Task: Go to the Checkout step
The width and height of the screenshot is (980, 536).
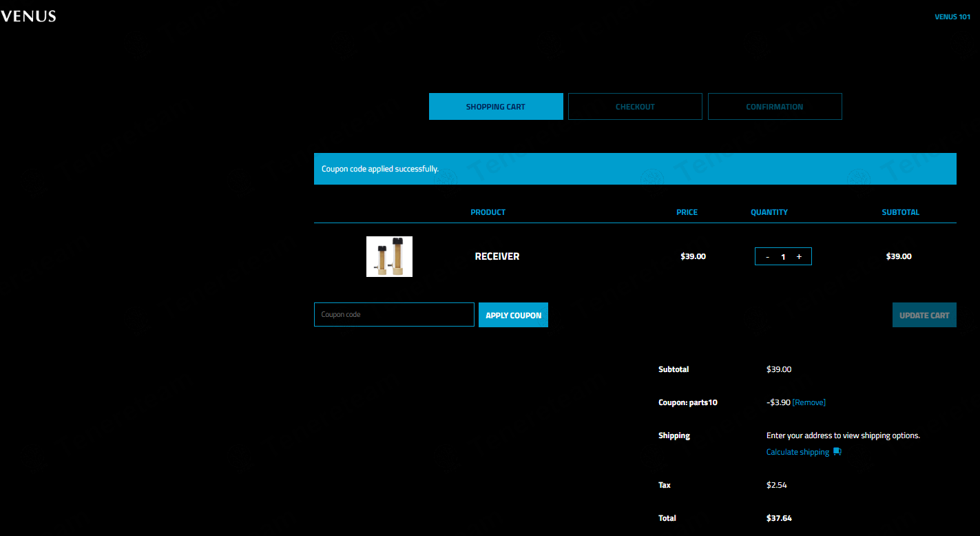Action: click(x=635, y=107)
